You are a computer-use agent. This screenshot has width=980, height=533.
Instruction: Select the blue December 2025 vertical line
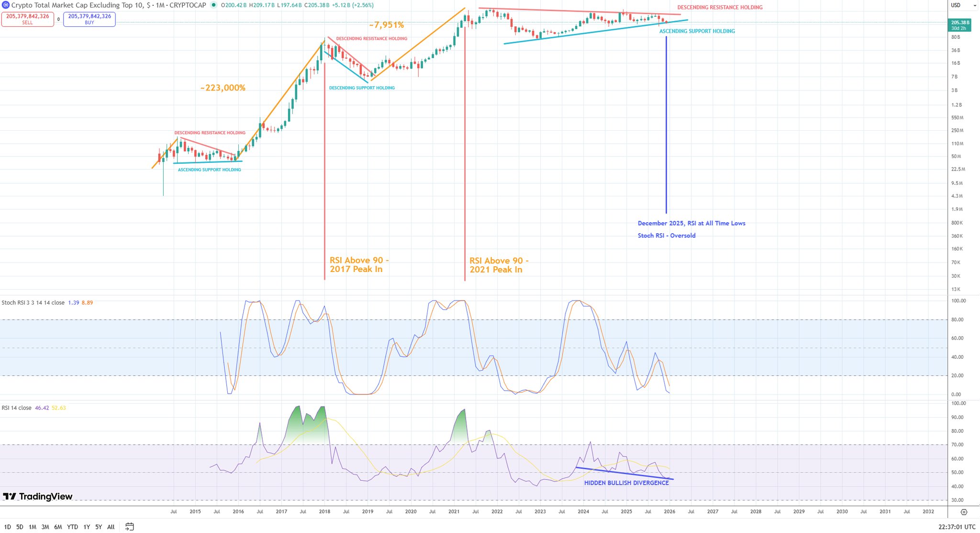click(x=666, y=125)
